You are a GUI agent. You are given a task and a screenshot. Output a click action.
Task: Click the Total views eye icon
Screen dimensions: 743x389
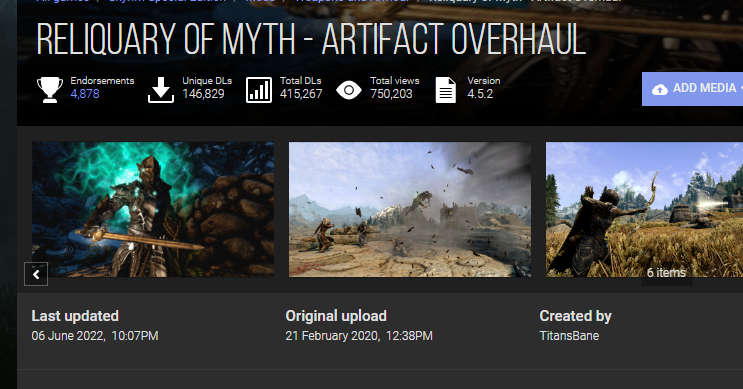coord(349,90)
